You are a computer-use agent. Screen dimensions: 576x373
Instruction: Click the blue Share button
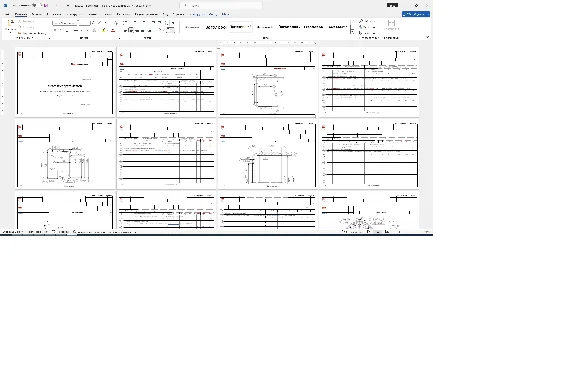(416, 14)
